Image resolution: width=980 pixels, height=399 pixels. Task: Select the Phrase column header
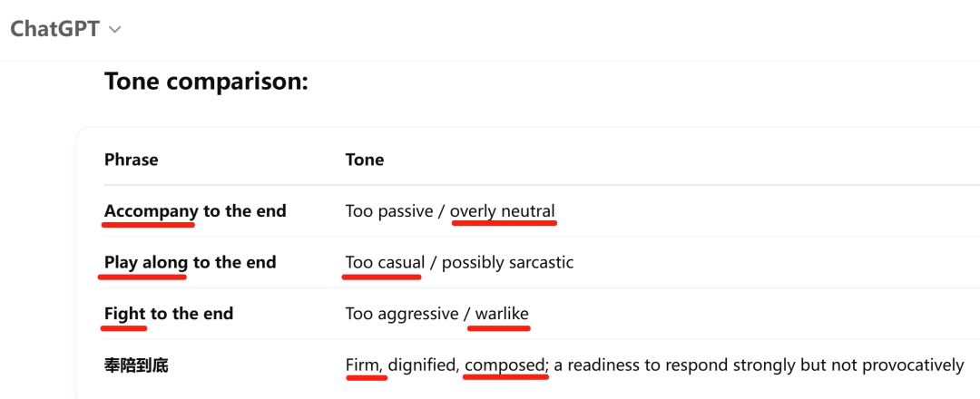(131, 160)
